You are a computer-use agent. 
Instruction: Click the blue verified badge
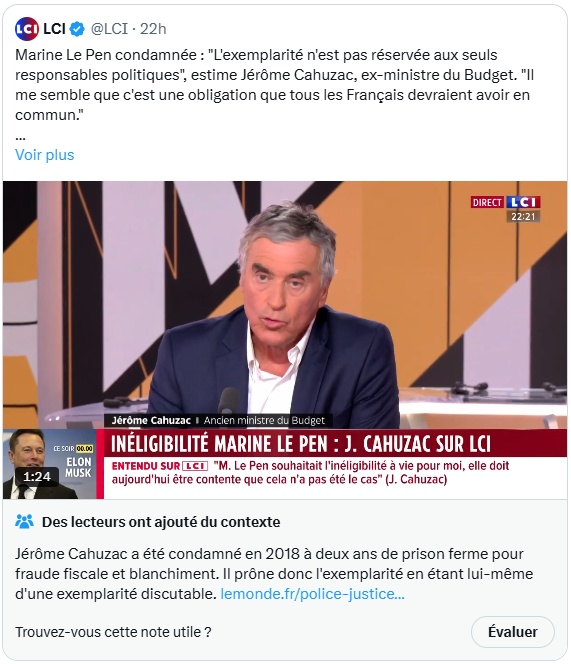click(77, 29)
